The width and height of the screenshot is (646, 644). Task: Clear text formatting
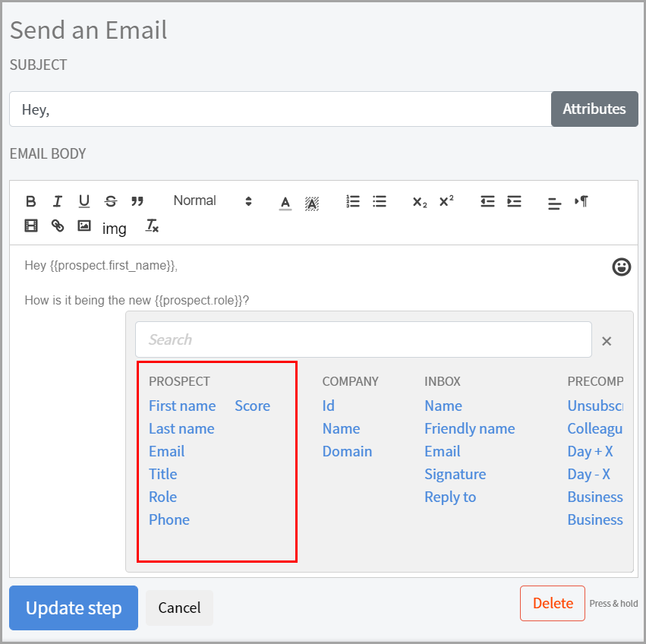point(153,226)
